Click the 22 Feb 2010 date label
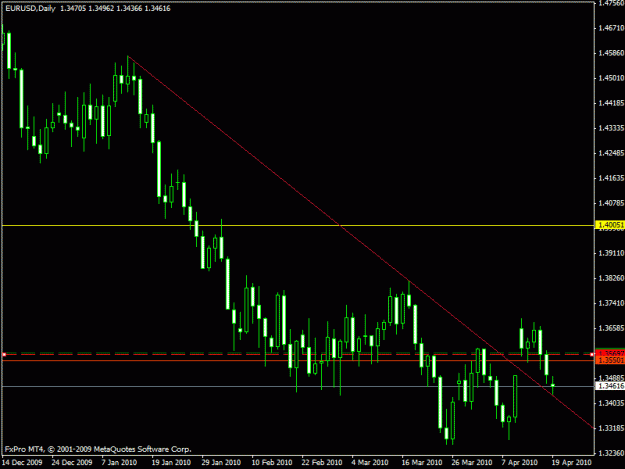This screenshot has height=469, width=625. click(322, 462)
